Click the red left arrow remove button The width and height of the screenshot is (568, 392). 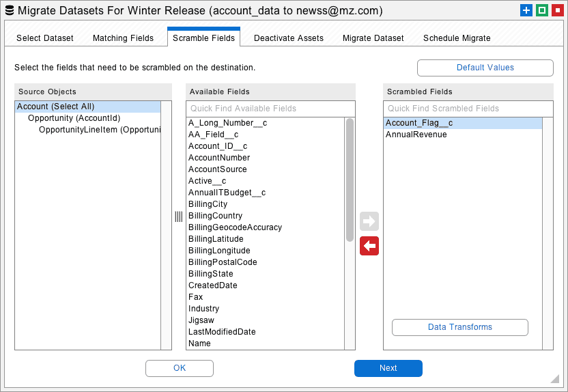pyautogui.click(x=369, y=246)
